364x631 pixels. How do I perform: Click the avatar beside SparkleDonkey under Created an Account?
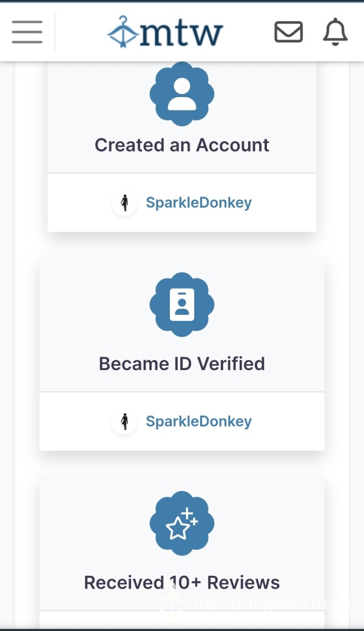tap(125, 203)
